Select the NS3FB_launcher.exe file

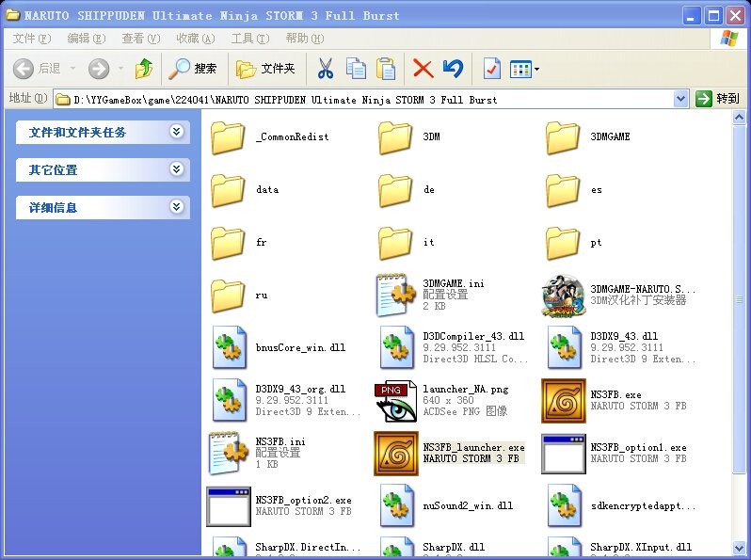click(x=396, y=454)
